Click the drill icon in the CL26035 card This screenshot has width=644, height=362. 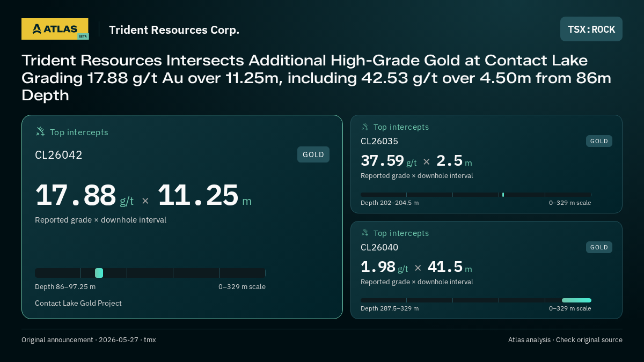pyautogui.click(x=365, y=127)
